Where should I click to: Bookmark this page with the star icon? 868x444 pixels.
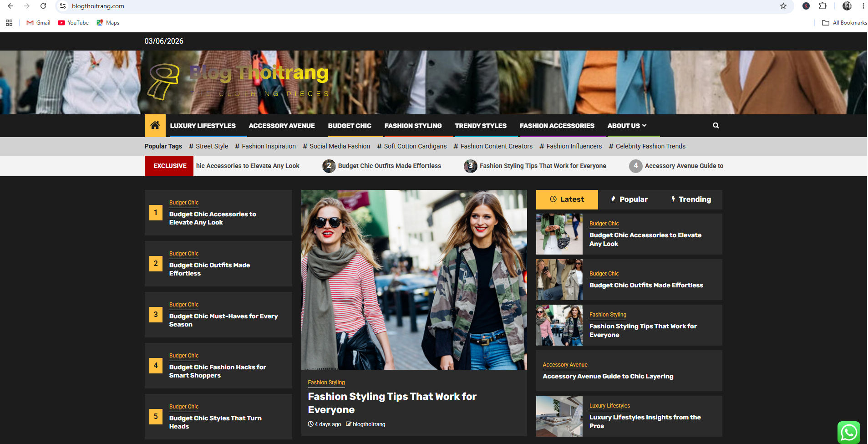783,6
